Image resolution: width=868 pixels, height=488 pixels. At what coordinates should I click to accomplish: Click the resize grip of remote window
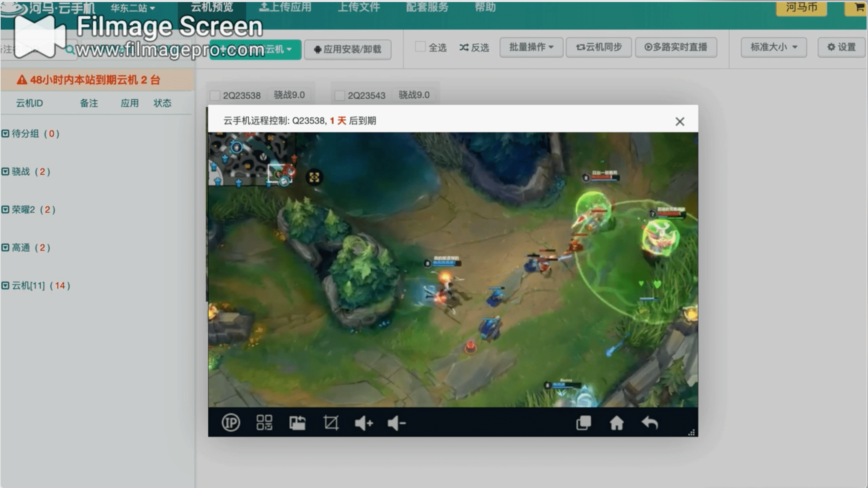pos(692,432)
